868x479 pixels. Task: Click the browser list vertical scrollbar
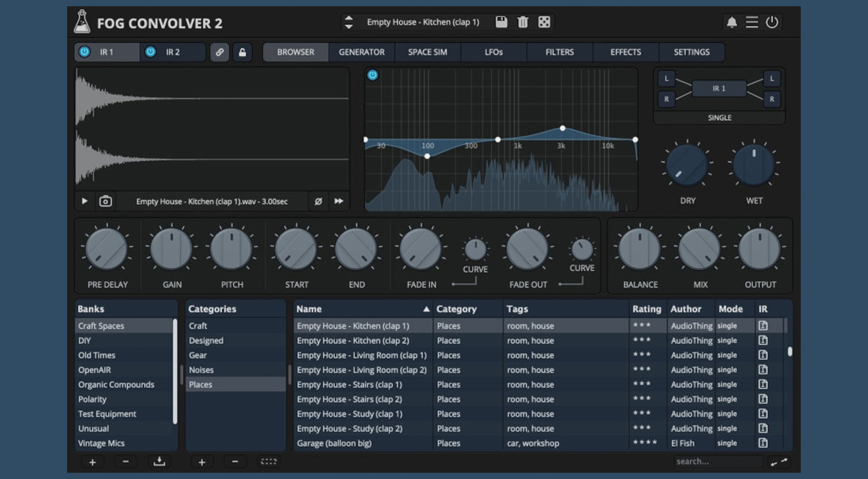click(790, 351)
